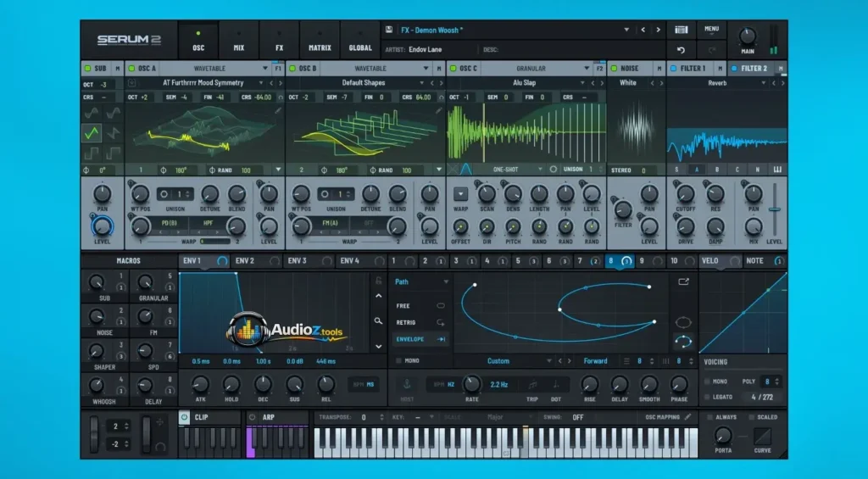This screenshot has height=479, width=868.
Task: Select the square waveform in SUB oscillator
Action: pyautogui.click(x=92, y=153)
